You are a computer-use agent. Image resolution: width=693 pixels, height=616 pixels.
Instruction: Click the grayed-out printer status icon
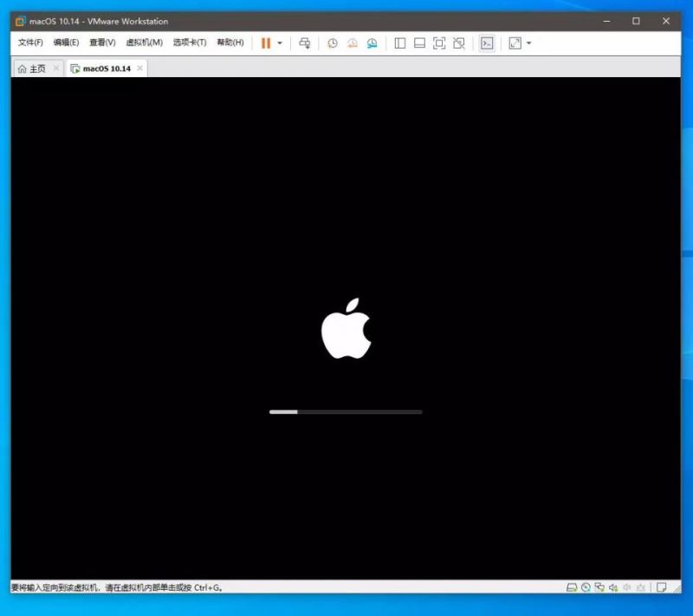coord(640,587)
